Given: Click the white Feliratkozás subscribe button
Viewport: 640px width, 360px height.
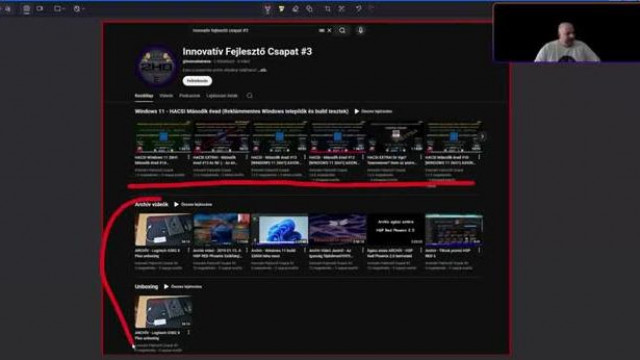Looking at the screenshot, I should 197,81.
